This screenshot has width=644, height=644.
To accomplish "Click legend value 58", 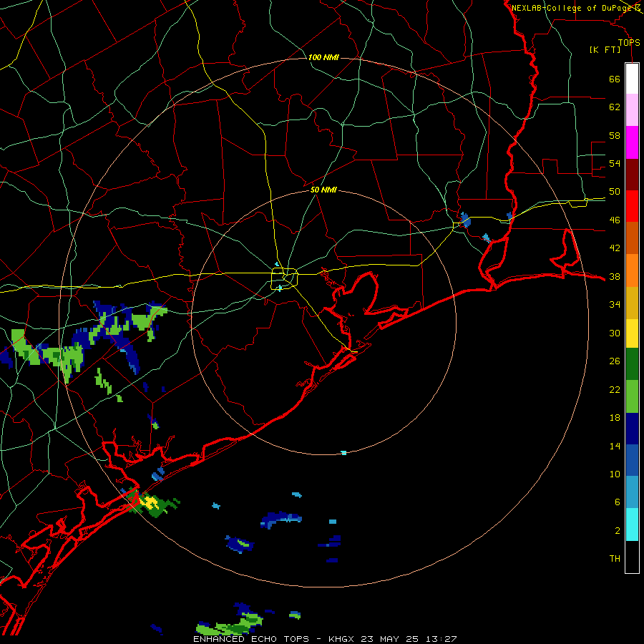I will tap(615, 135).
